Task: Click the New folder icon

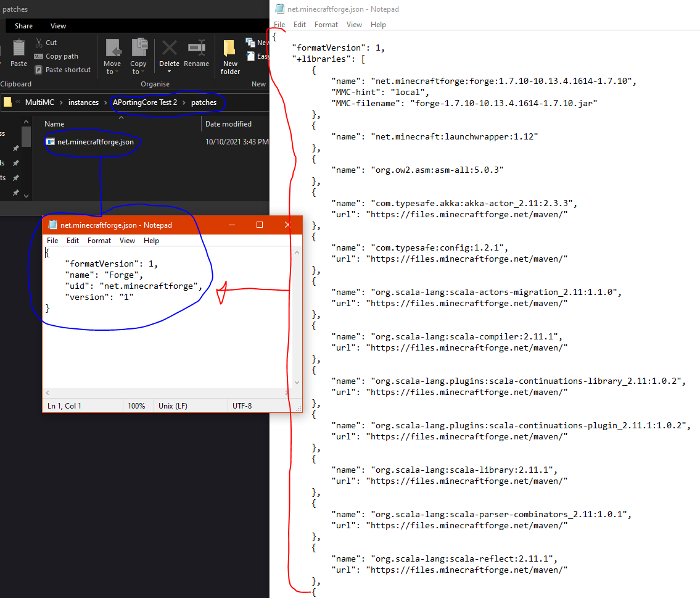Action: point(230,48)
